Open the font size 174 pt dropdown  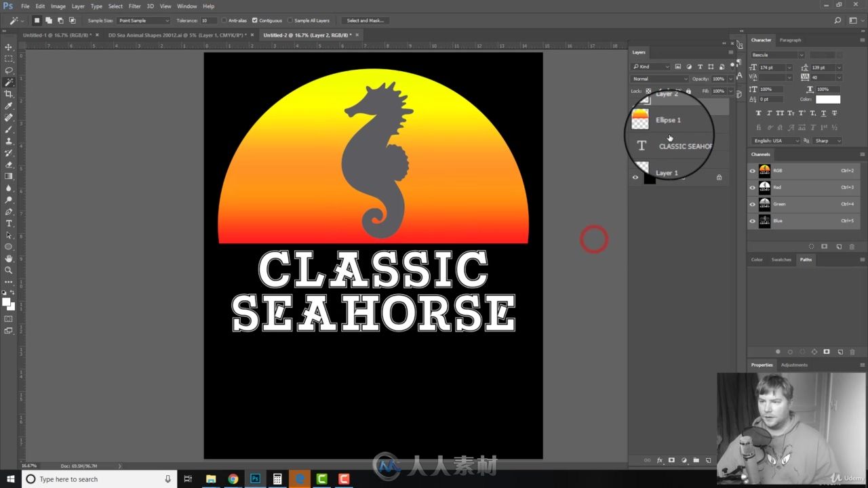(x=790, y=68)
